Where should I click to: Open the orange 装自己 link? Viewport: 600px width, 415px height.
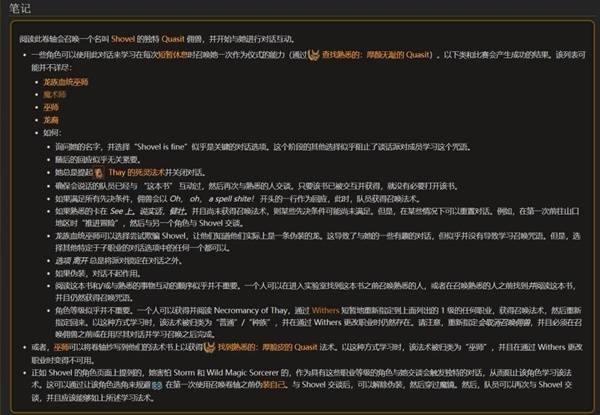pyautogui.click(x=273, y=384)
